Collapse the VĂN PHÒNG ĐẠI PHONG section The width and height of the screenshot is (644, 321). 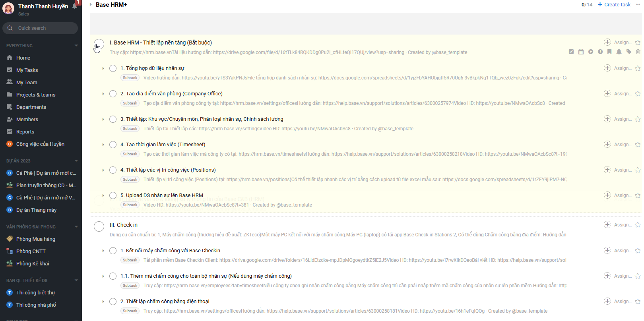click(x=76, y=227)
